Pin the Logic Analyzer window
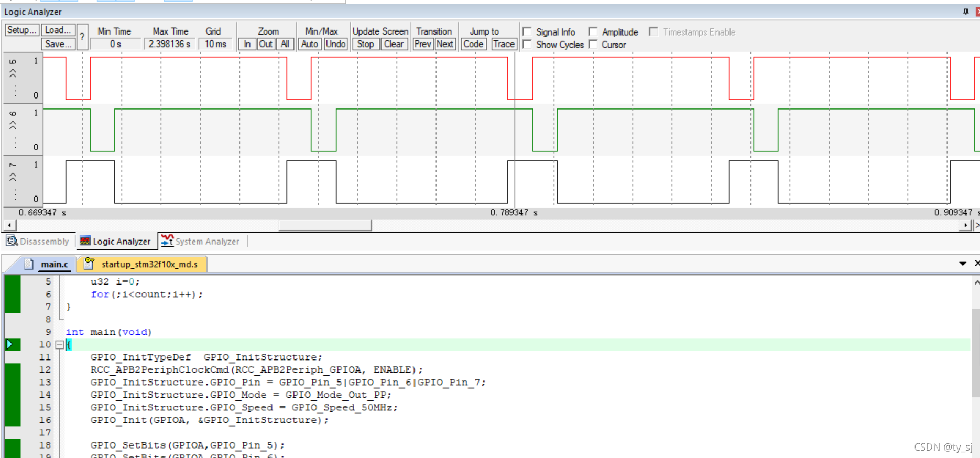980x458 pixels. pyautogui.click(x=966, y=12)
